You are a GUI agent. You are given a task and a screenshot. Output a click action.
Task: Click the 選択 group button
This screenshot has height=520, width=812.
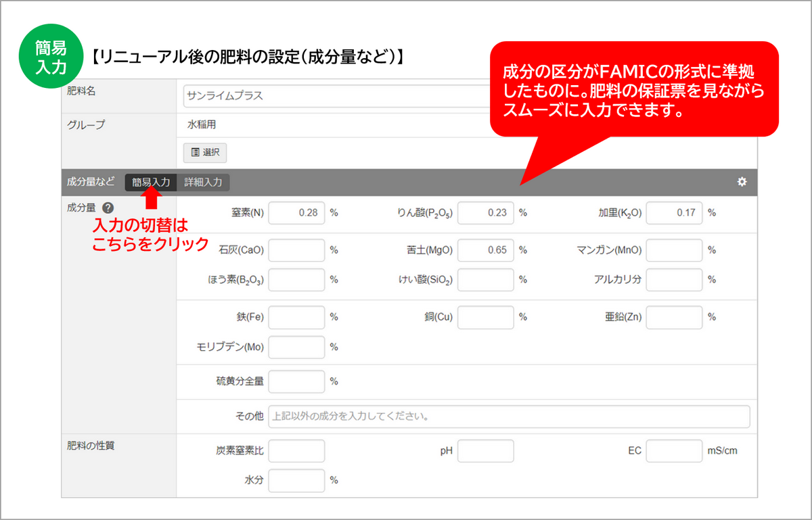[x=205, y=152]
